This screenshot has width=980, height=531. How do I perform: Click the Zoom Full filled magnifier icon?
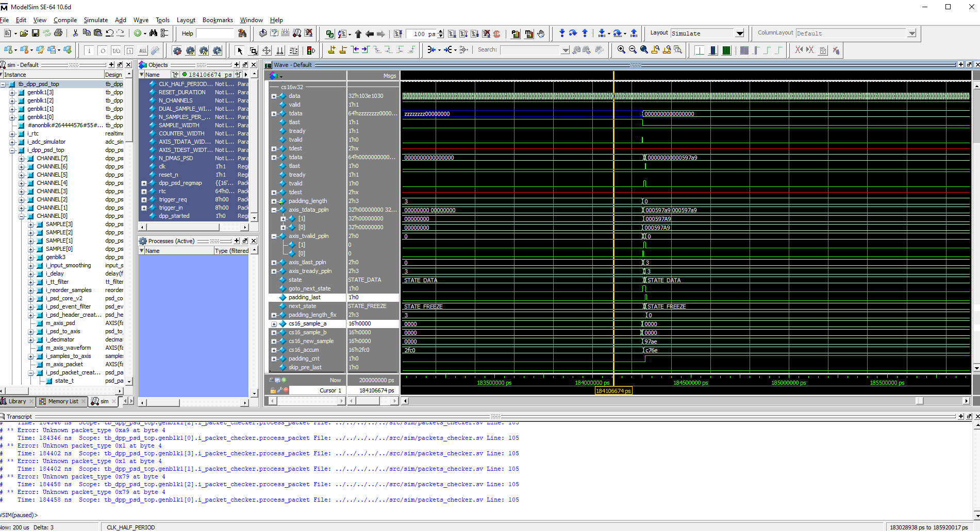(x=644, y=49)
